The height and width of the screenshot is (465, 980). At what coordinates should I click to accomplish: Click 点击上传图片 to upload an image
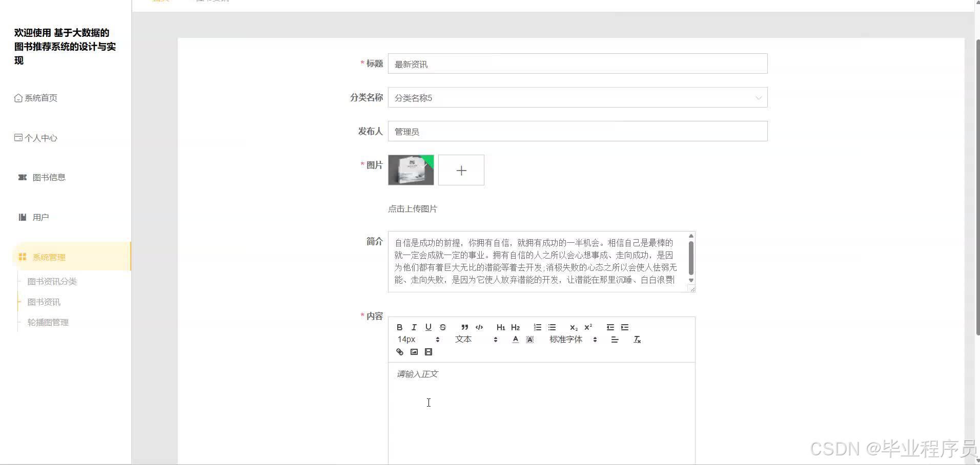pos(412,208)
